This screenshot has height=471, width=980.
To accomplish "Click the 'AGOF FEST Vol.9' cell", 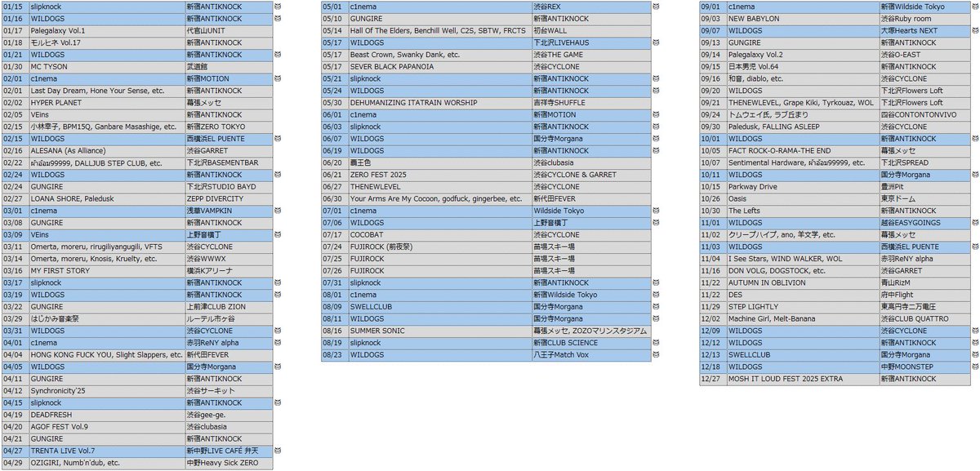I will coord(106,427).
